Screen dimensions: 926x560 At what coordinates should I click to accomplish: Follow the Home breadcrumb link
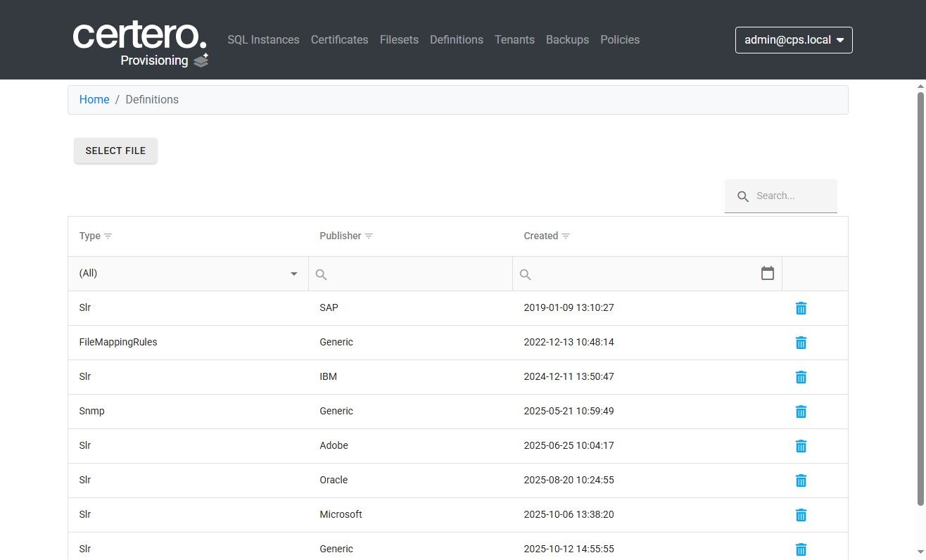(x=94, y=100)
